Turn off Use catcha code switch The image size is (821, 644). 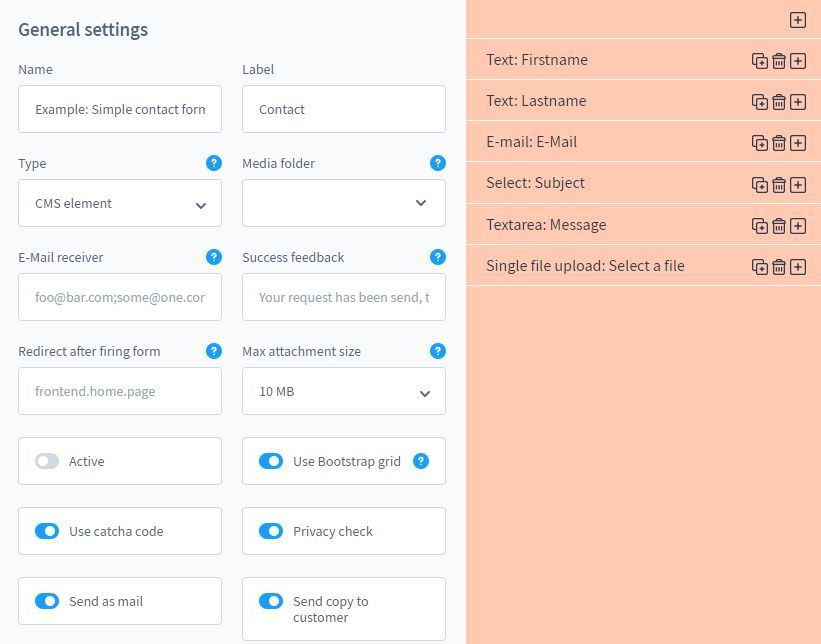(47, 531)
